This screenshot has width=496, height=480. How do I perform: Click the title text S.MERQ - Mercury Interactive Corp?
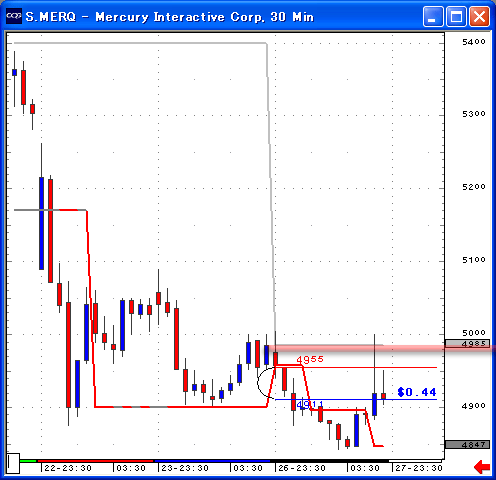pyautogui.click(x=145, y=16)
